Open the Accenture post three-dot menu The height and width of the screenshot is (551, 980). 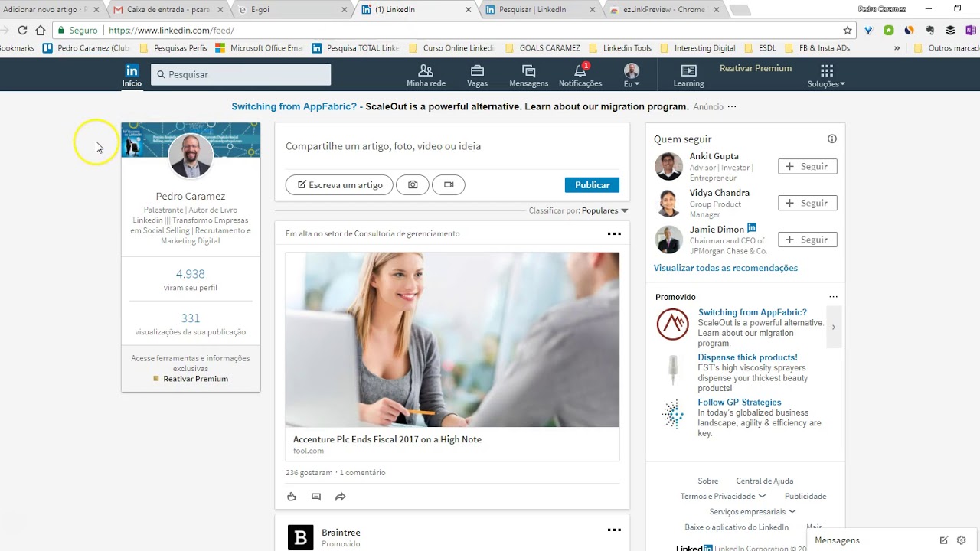(614, 233)
